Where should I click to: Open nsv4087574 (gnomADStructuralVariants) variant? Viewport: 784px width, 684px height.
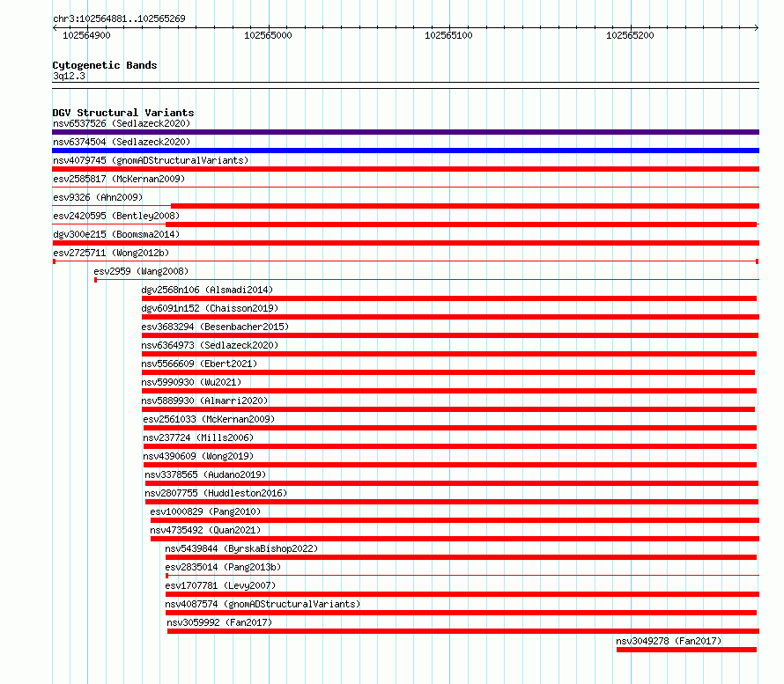tap(263, 604)
